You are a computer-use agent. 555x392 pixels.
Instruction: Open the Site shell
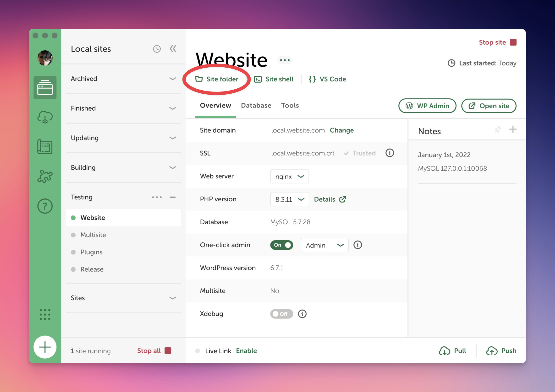274,79
